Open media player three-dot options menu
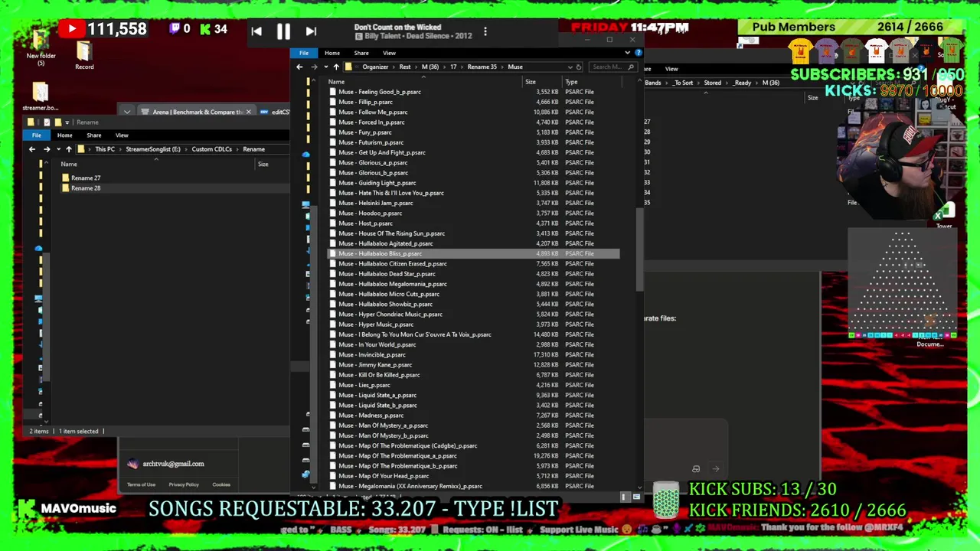Viewport: 980px width, 551px height. click(x=485, y=32)
